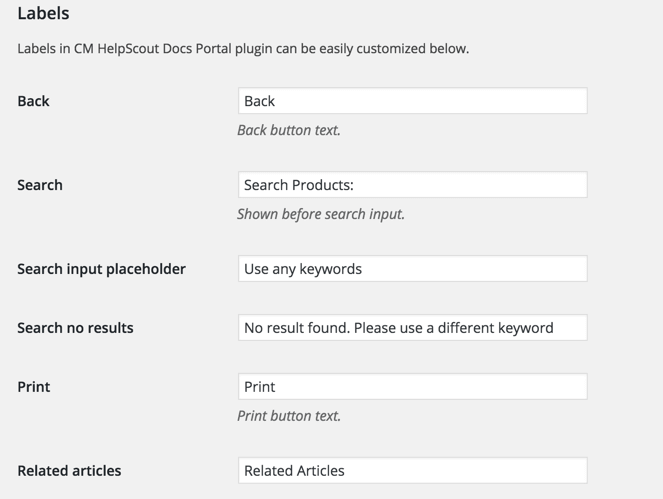The image size is (663, 499).
Task: Click the 'Search no results' label
Action: coord(75,328)
